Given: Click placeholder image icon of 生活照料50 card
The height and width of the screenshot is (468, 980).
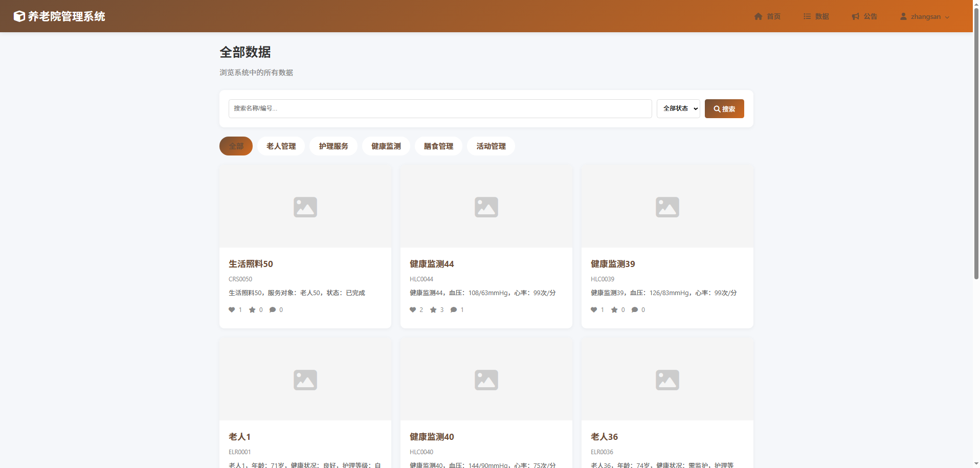Looking at the screenshot, I should pyautogui.click(x=305, y=207).
